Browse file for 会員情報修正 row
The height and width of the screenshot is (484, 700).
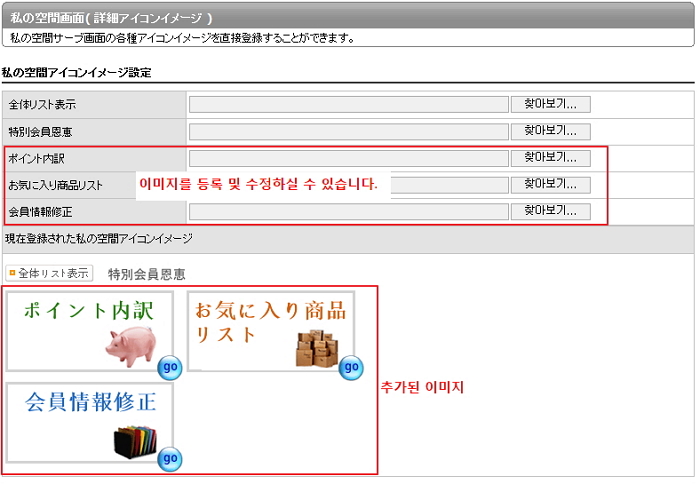point(551,212)
